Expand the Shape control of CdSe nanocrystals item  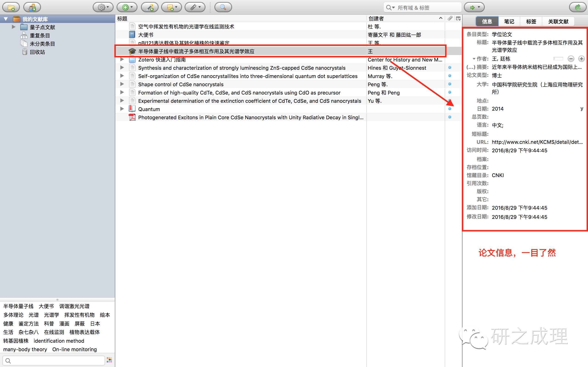[122, 84]
